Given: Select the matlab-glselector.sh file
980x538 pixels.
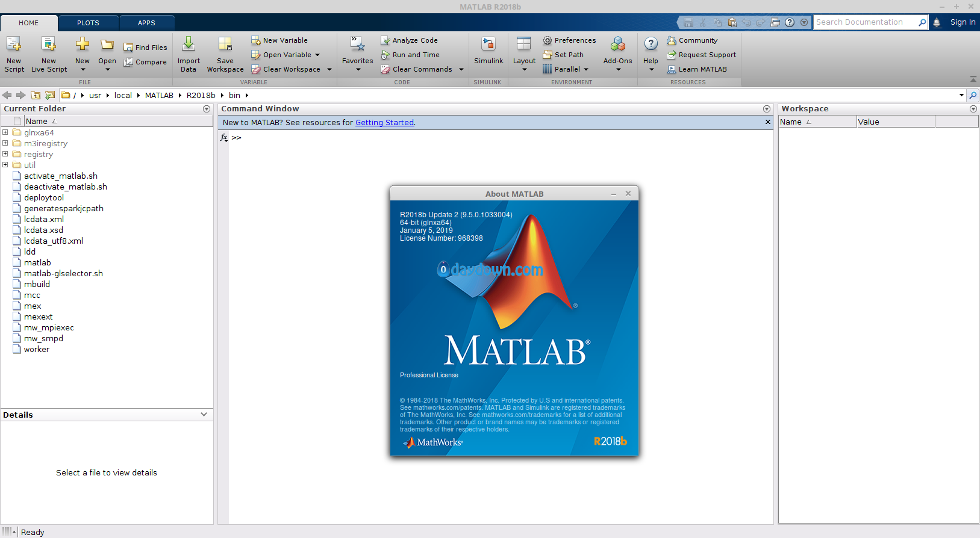Looking at the screenshot, I should [x=63, y=274].
